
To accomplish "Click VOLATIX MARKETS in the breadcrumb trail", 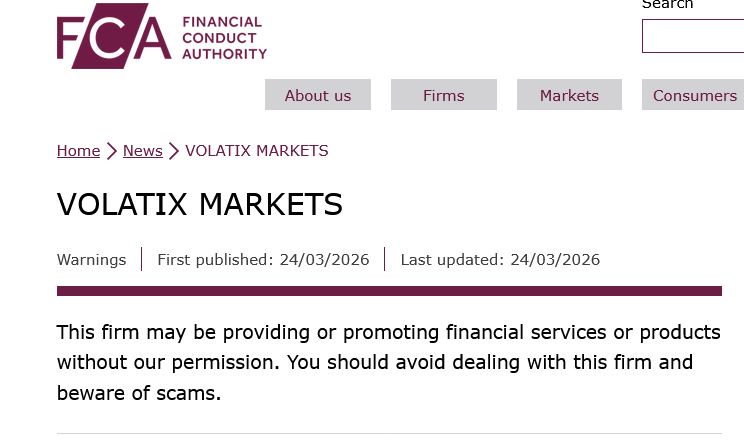I will [257, 151].
